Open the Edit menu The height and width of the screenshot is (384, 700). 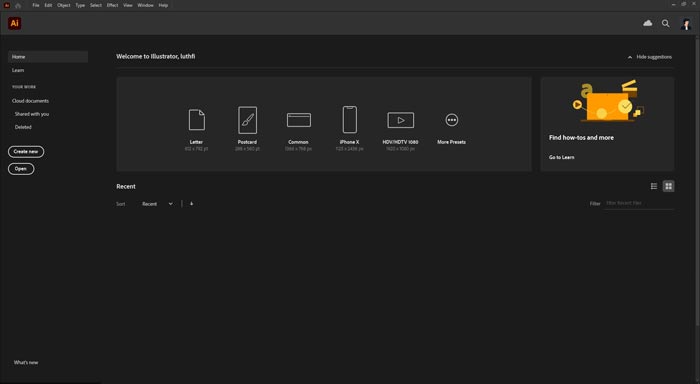point(48,5)
